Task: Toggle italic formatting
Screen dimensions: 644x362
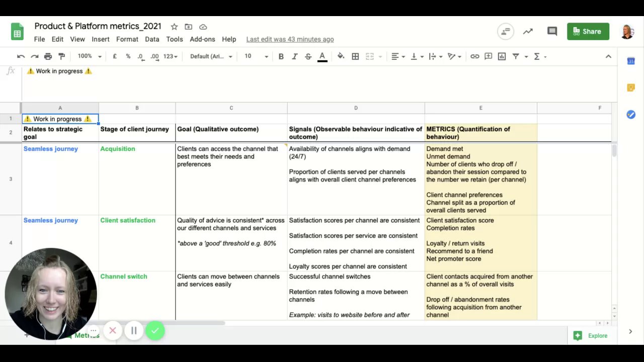Action: pos(294,56)
